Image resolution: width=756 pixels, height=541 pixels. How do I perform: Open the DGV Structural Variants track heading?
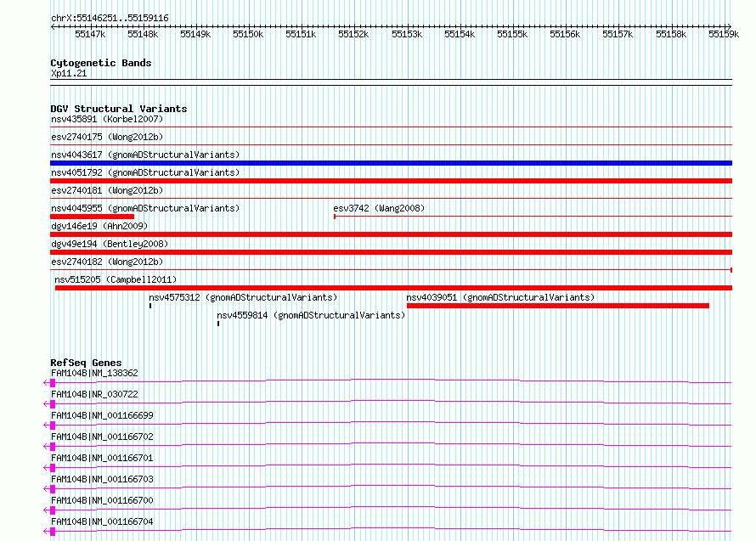[119, 109]
